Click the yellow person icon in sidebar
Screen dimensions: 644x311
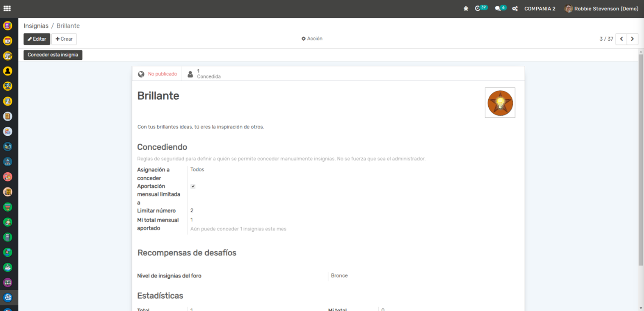tap(8, 71)
